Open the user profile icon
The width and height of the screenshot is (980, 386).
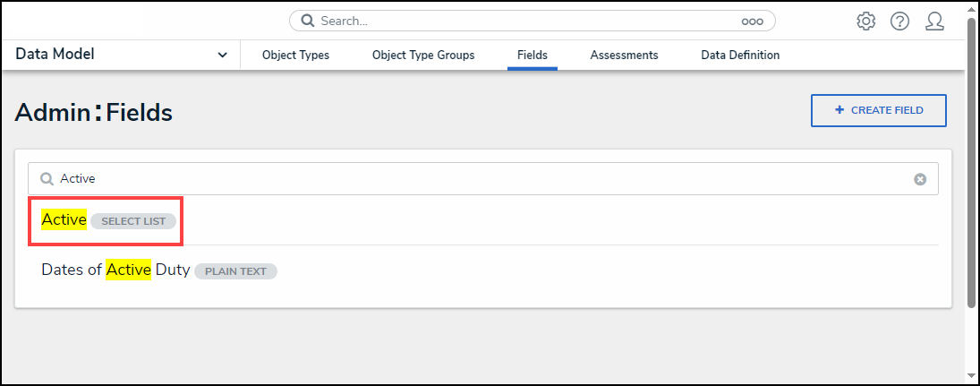934,21
